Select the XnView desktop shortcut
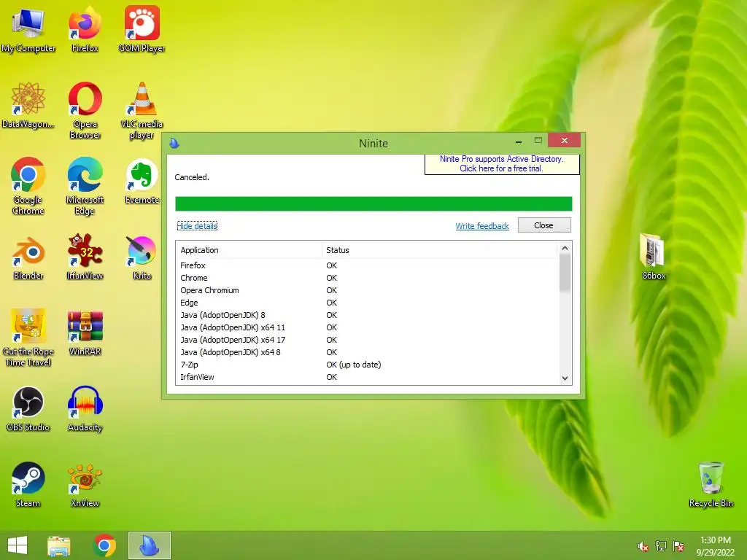747x560 pixels. pos(85,485)
